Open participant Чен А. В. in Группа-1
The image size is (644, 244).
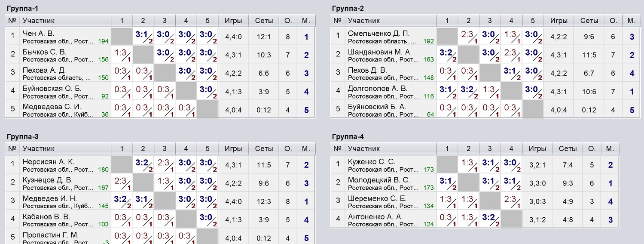(x=39, y=34)
